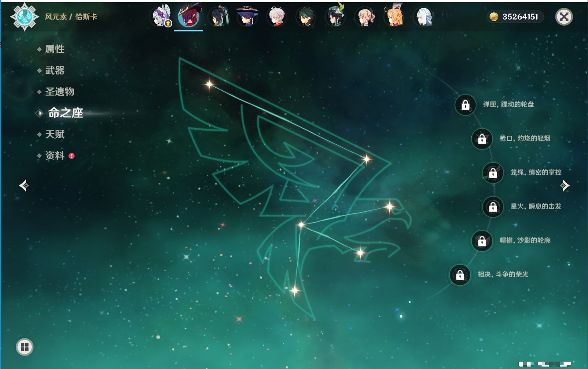Image resolution: width=588 pixels, height=369 pixels.
Task: Select the Kazuha portrait with white hair
Action: point(276,17)
